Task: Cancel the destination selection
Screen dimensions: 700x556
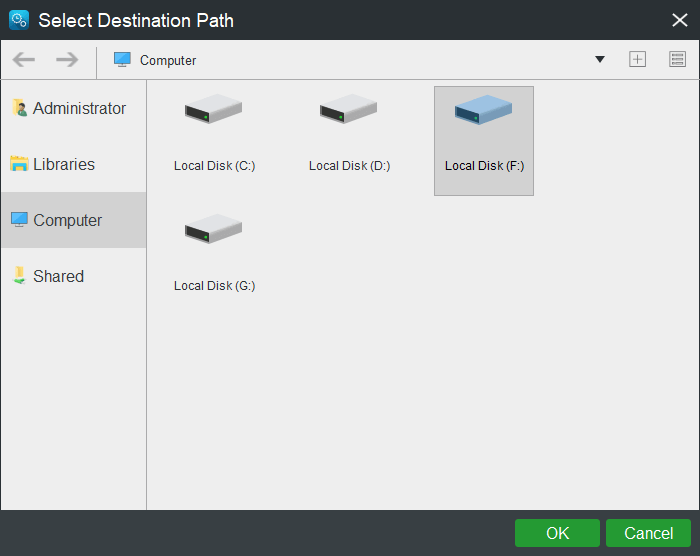Action: pos(648,533)
